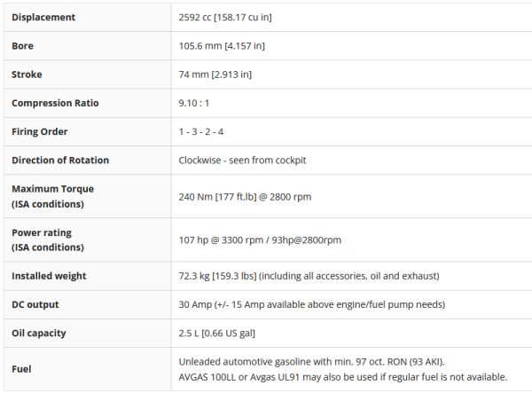Viewport: 532px width, 393px height.
Task: Select the 9.10 : 1 ratio value
Action: pos(193,103)
